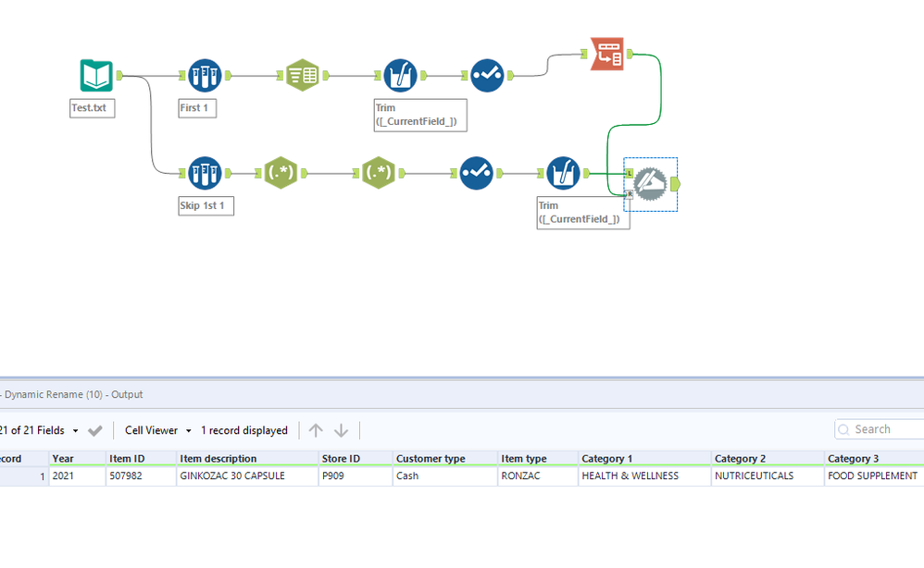Select the Text To Columns tool
Image resolution: width=924 pixels, height=568 pixels.
click(303, 75)
